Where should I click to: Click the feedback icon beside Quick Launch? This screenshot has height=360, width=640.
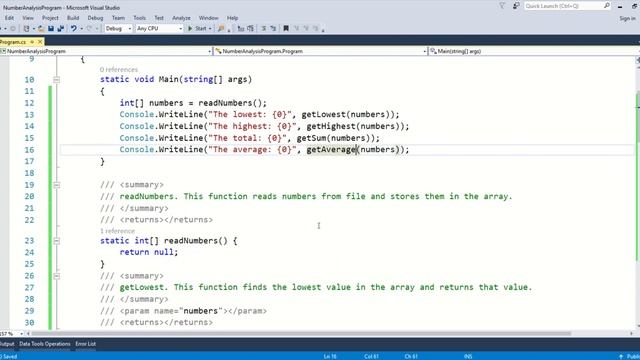(x=516, y=6)
